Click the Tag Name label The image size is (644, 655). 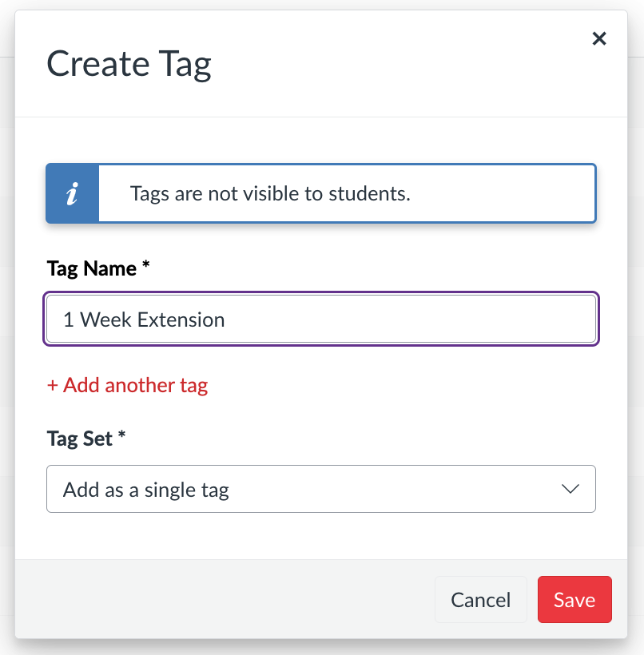coord(92,268)
